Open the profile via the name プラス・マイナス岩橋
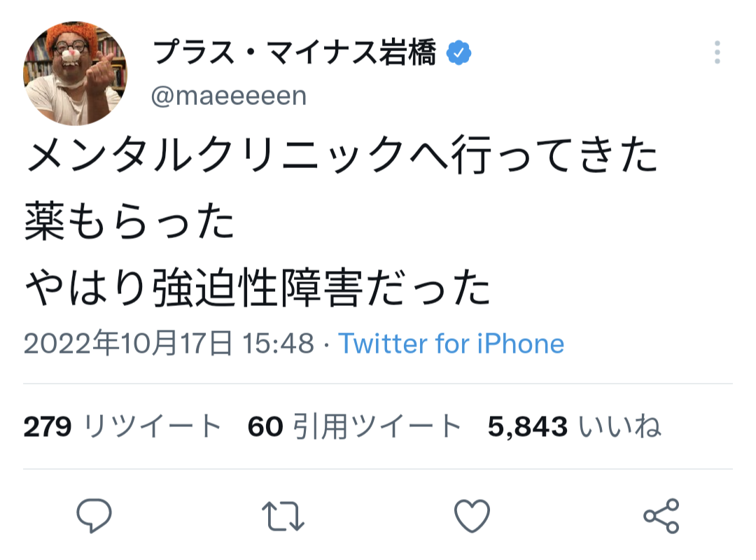Screen dimensions: 756x560 click(295, 52)
